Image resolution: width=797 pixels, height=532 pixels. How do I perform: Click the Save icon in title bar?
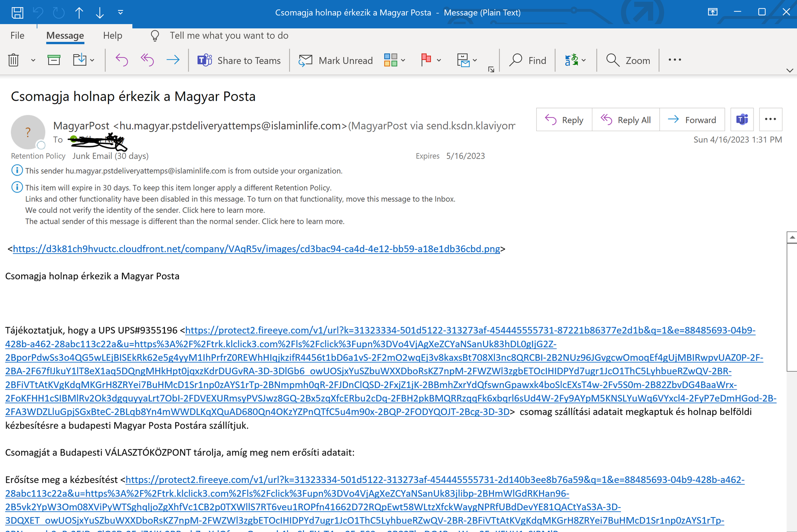click(17, 12)
